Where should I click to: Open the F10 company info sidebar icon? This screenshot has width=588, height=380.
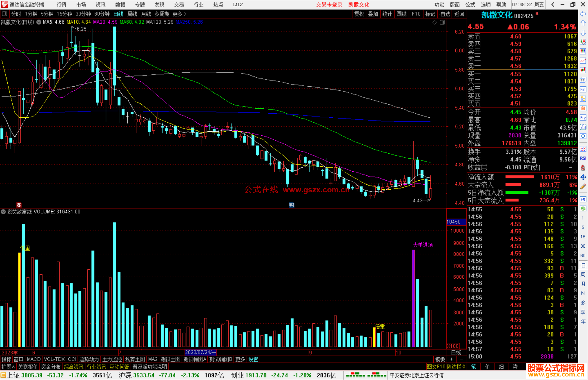[x=583, y=89]
